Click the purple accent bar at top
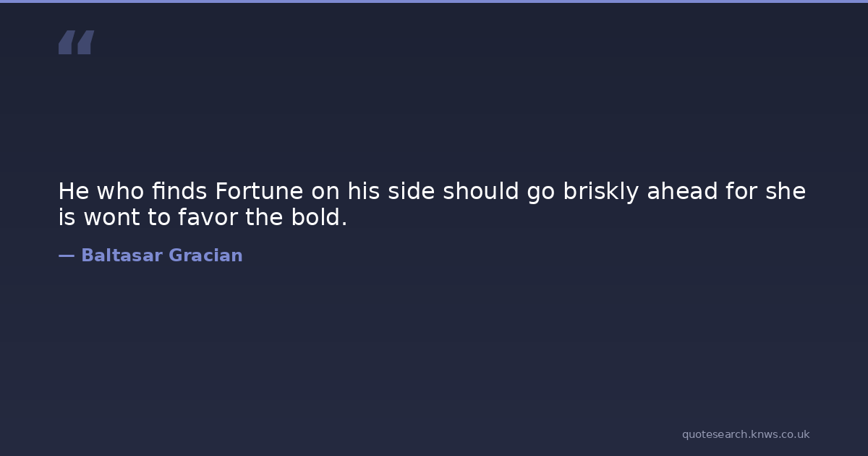 tap(434, 1)
